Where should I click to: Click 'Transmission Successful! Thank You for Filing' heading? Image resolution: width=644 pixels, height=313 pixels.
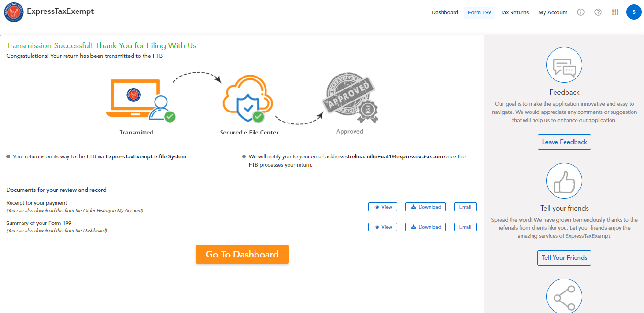(x=101, y=46)
